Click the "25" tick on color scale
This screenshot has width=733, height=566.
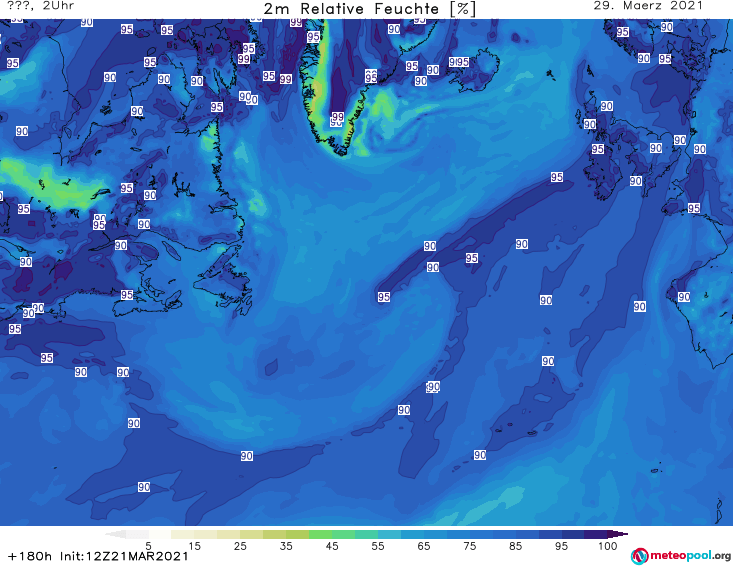pos(240,546)
